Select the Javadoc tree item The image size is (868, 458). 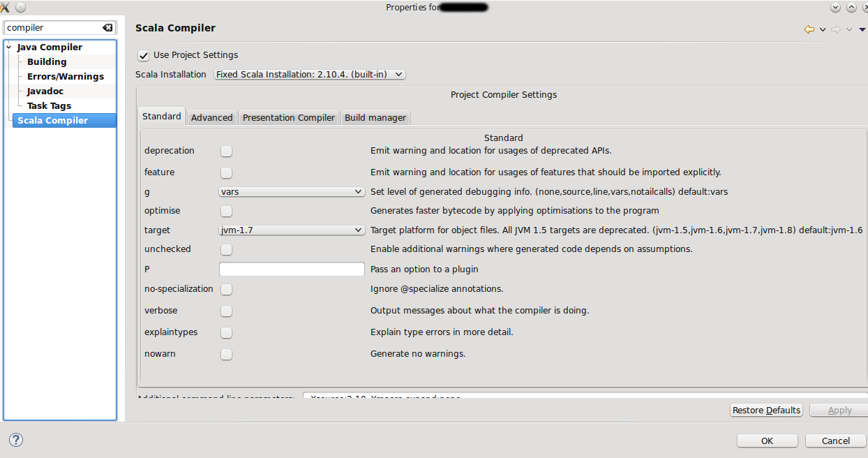pyautogui.click(x=45, y=91)
